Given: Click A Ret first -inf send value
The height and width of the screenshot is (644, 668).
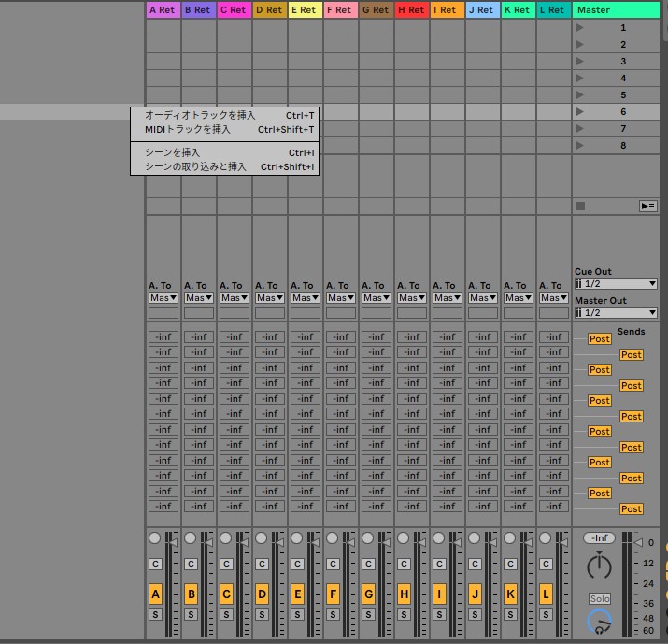Looking at the screenshot, I should pyautogui.click(x=163, y=337).
